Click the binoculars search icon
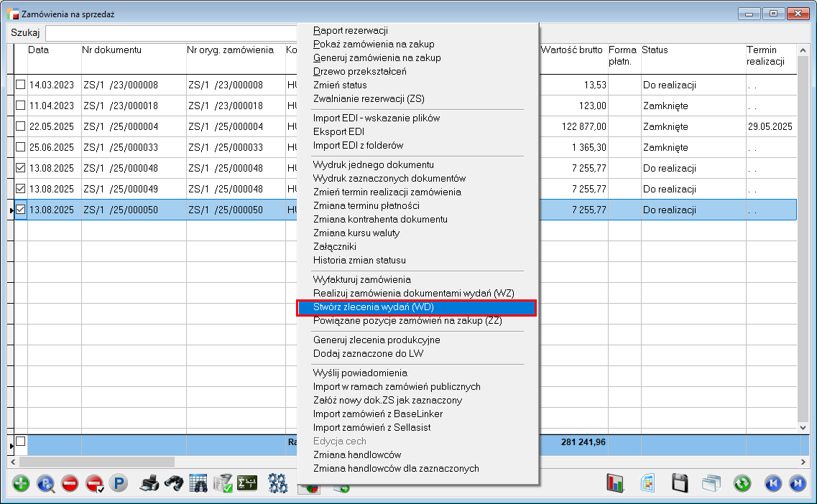Viewport: 817px width, 504px height. click(x=173, y=483)
